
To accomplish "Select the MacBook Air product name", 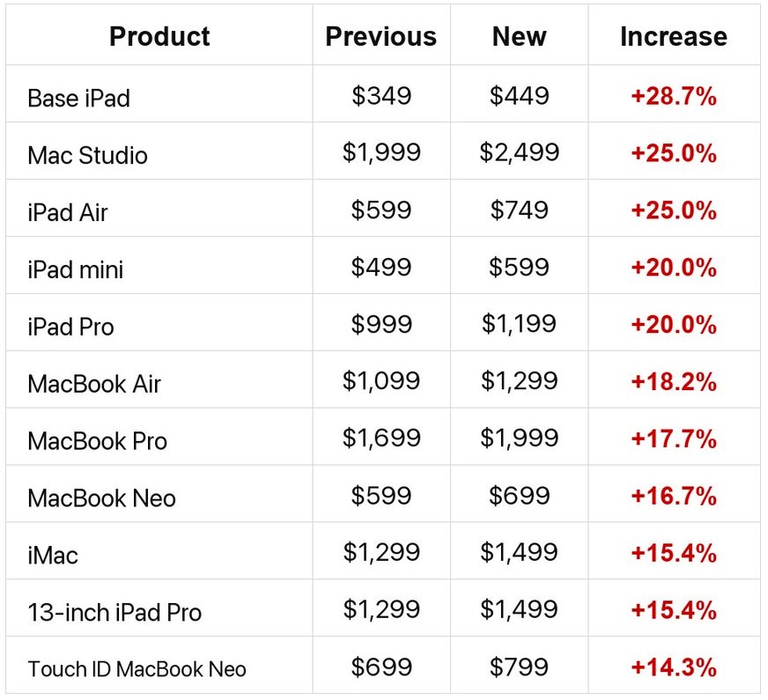I will [94, 384].
